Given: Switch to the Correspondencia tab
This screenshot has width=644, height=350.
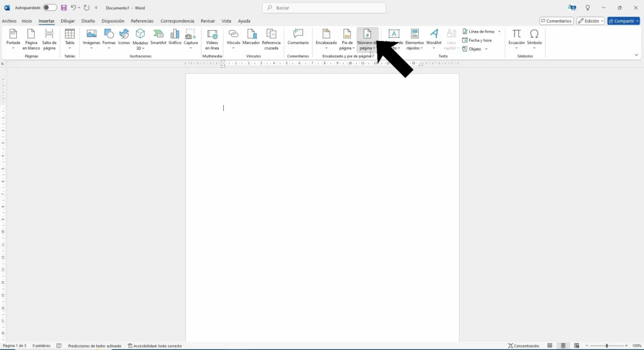Looking at the screenshot, I should tap(177, 21).
